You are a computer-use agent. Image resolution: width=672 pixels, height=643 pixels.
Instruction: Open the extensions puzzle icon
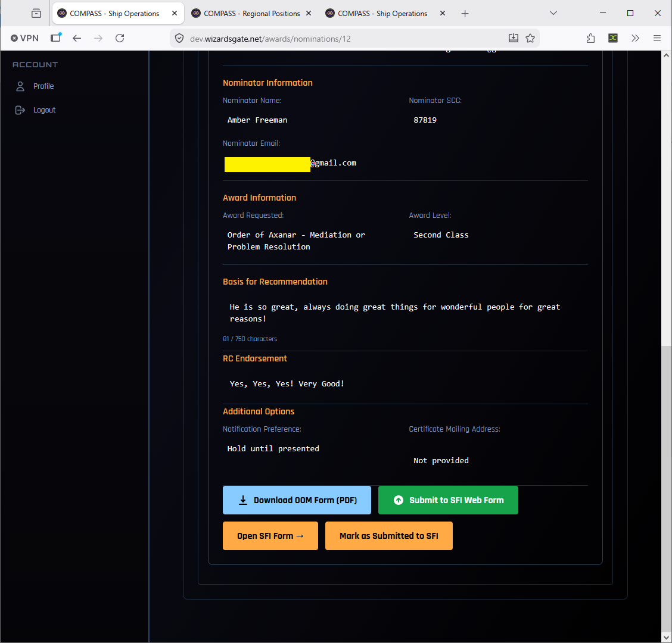[x=590, y=38]
